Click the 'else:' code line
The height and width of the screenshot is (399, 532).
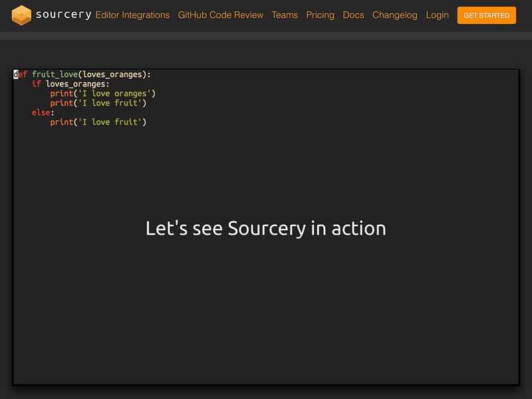pos(43,112)
